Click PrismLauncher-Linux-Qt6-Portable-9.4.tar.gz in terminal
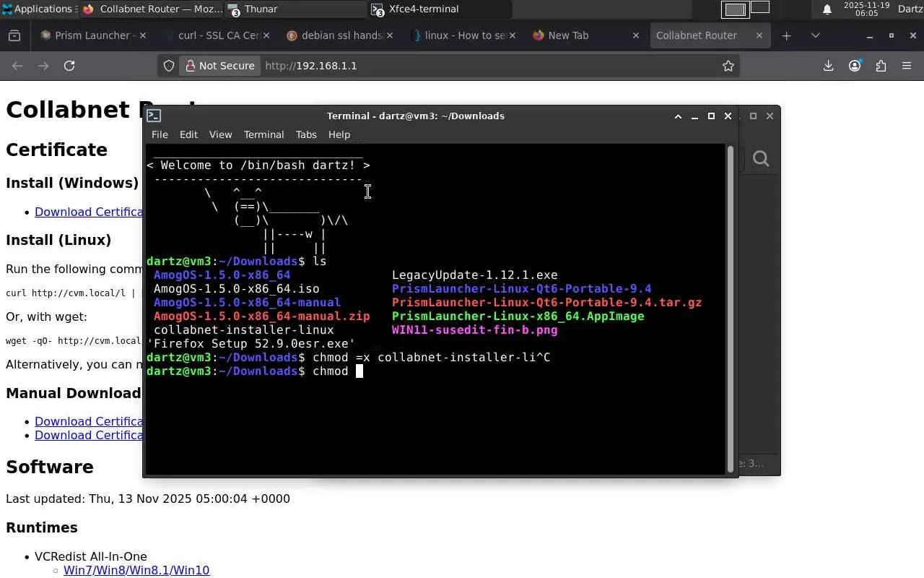Viewport: 924px width, 578px height. [546, 302]
